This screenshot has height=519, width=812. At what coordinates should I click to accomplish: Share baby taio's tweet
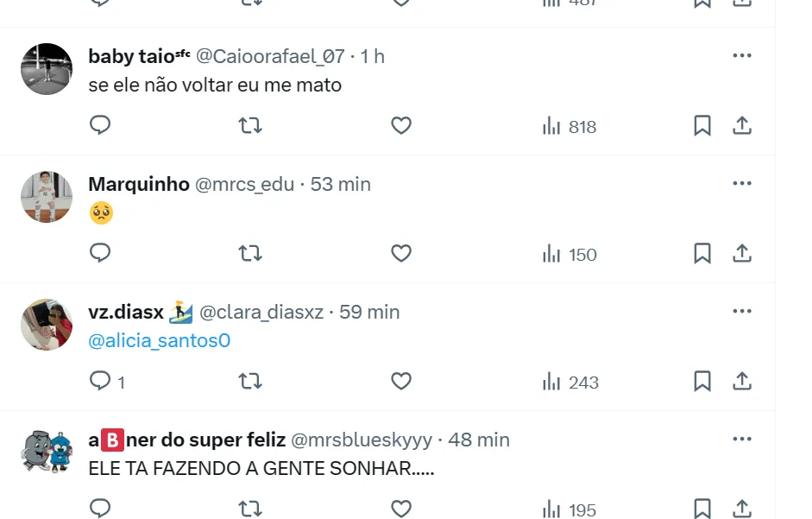pos(742,126)
